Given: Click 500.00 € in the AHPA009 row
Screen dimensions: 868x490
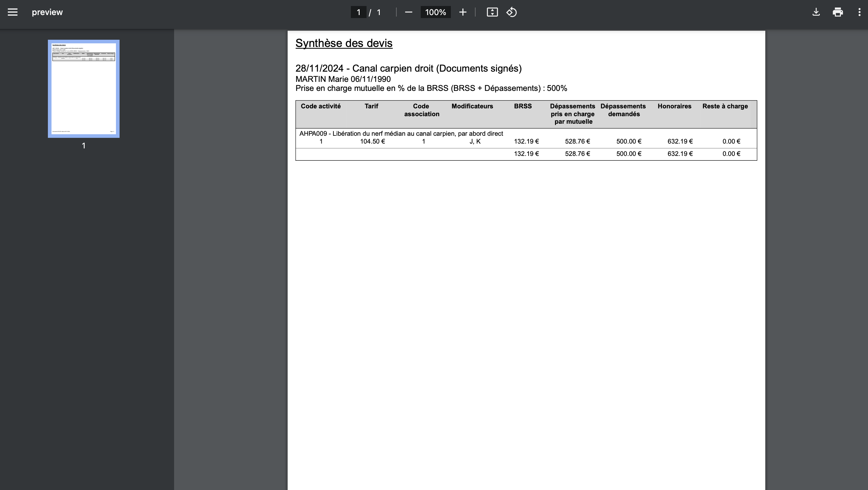Looking at the screenshot, I should pos(629,141).
